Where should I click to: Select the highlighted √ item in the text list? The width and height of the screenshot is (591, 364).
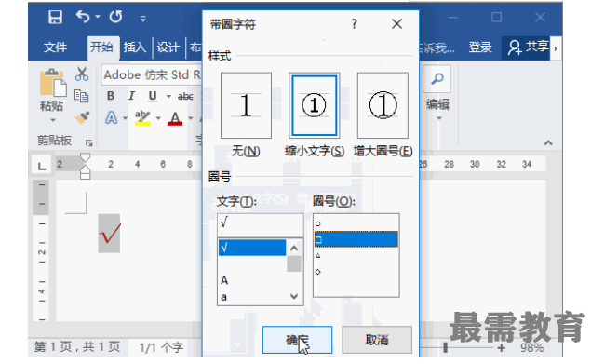point(252,248)
